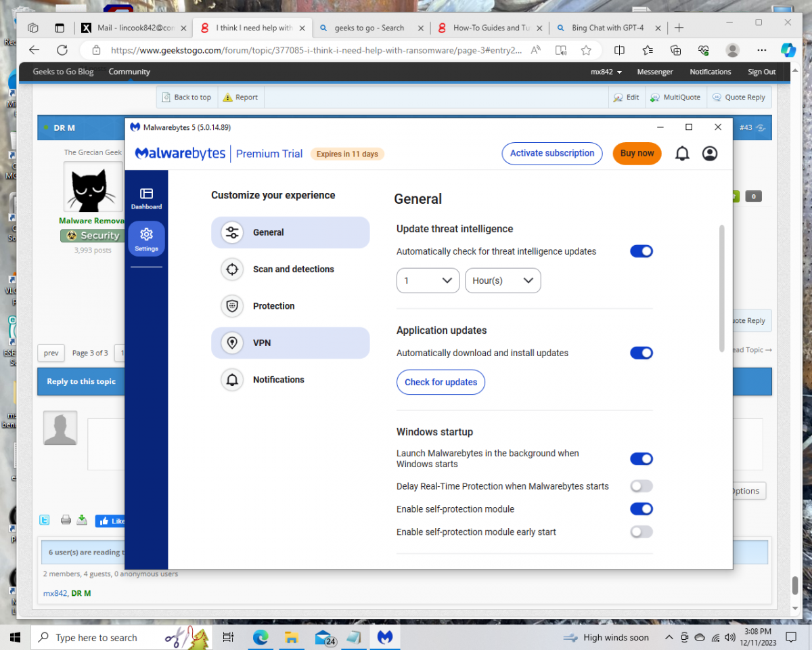812x650 pixels.
Task: Open Edge Collections icon
Action: (675, 50)
